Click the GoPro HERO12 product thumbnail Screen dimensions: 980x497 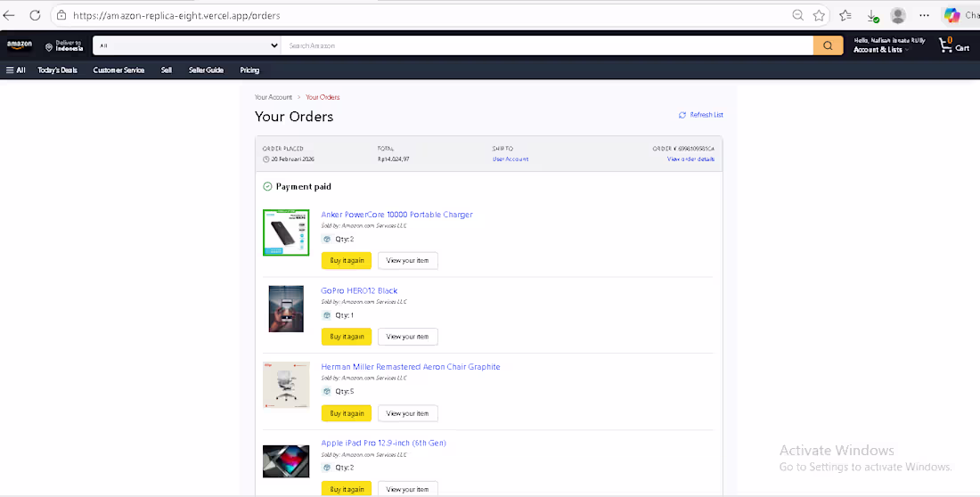point(286,309)
